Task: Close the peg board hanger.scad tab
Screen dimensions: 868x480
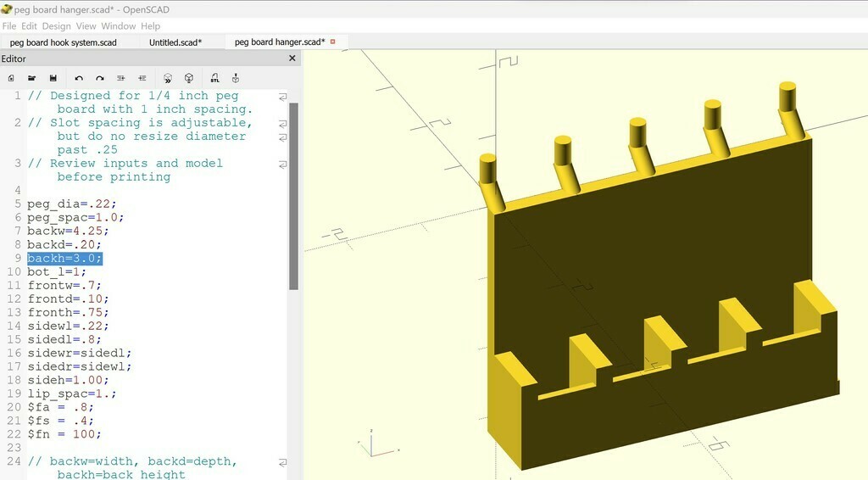Action: point(333,42)
